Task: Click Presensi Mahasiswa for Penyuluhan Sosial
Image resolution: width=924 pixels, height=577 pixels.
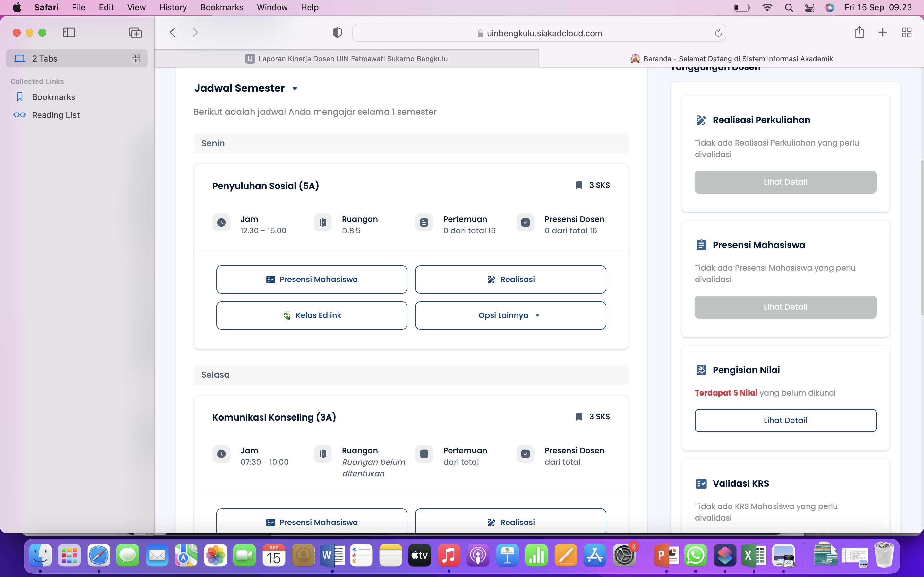Action: pos(312,279)
